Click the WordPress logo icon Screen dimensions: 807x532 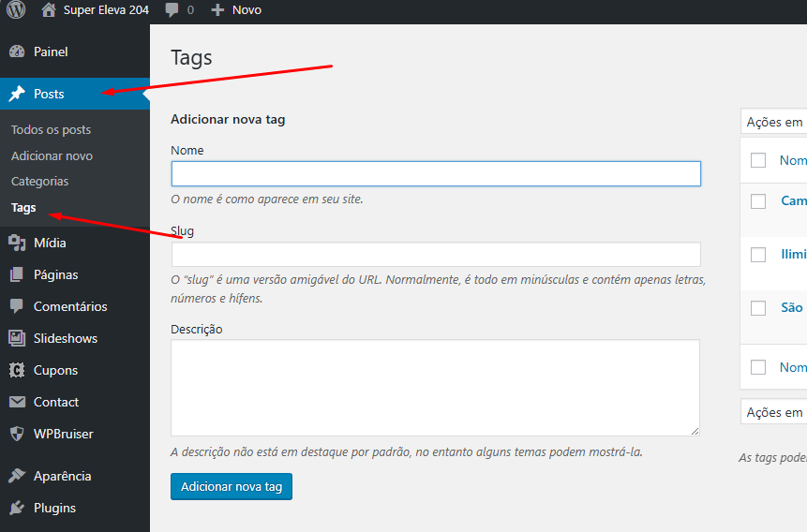[x=16, y=10]
